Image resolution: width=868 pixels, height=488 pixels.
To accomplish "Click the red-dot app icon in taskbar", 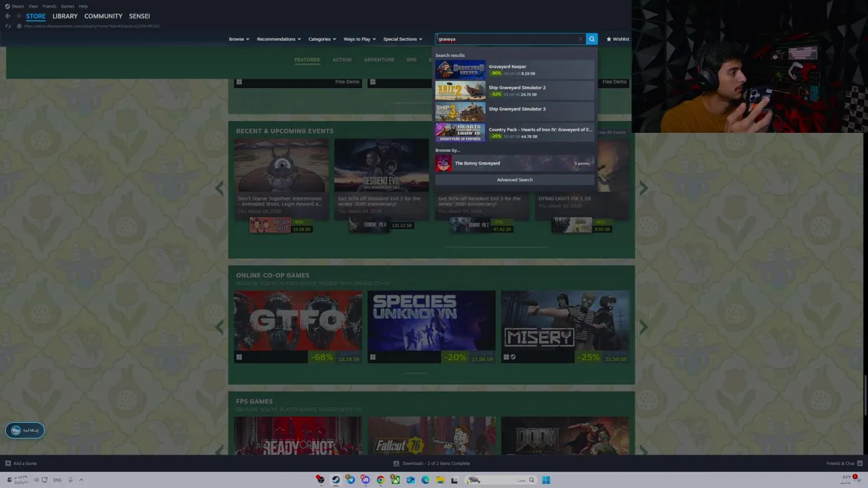I will [x=320, y=480].
